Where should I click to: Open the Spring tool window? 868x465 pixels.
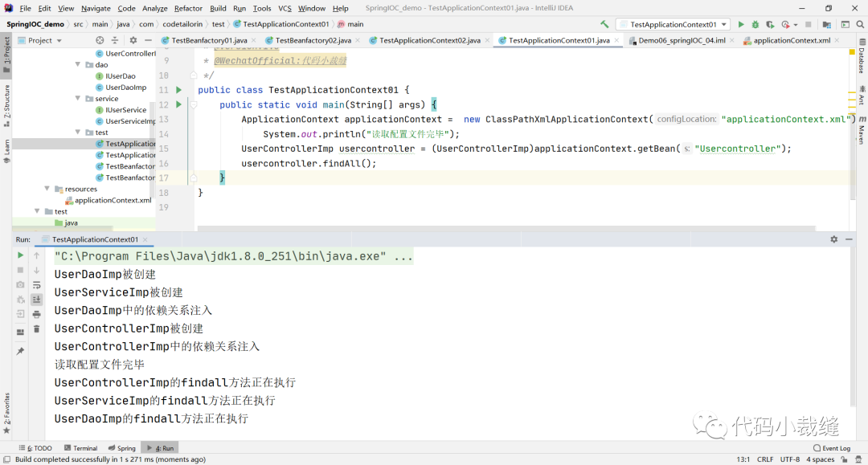(122, 448)
